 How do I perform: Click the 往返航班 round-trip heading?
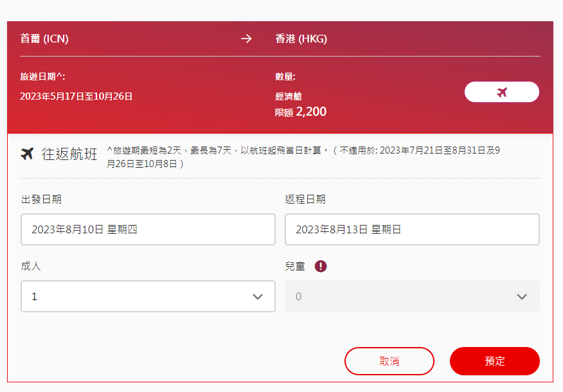(x=69, y=154)
